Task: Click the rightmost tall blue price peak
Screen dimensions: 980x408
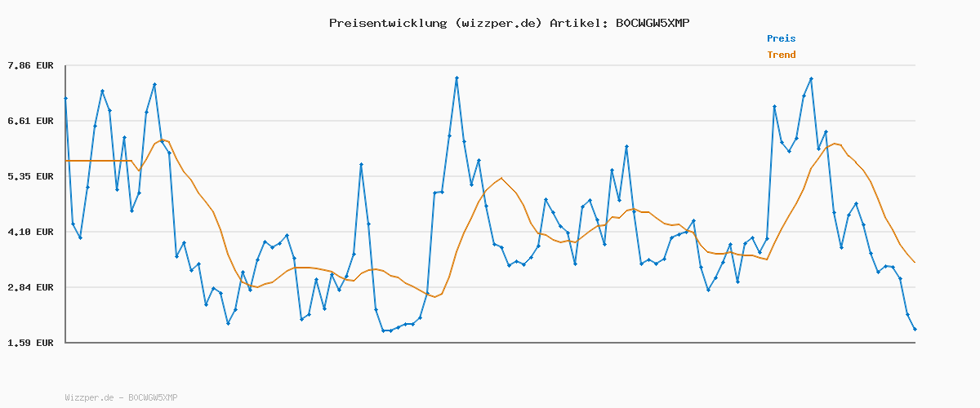Action: (811, 79)
